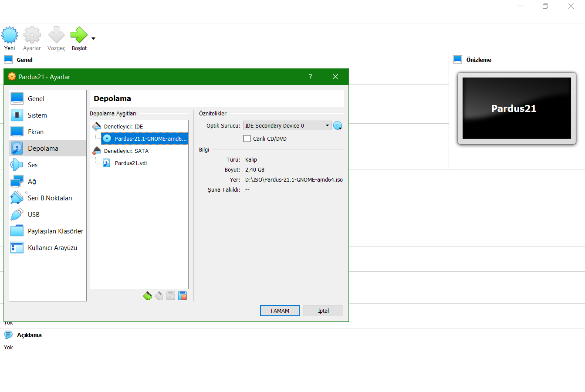Click the Depolama page title
This screenshot has width=585, height=392.
coord(112,98)
